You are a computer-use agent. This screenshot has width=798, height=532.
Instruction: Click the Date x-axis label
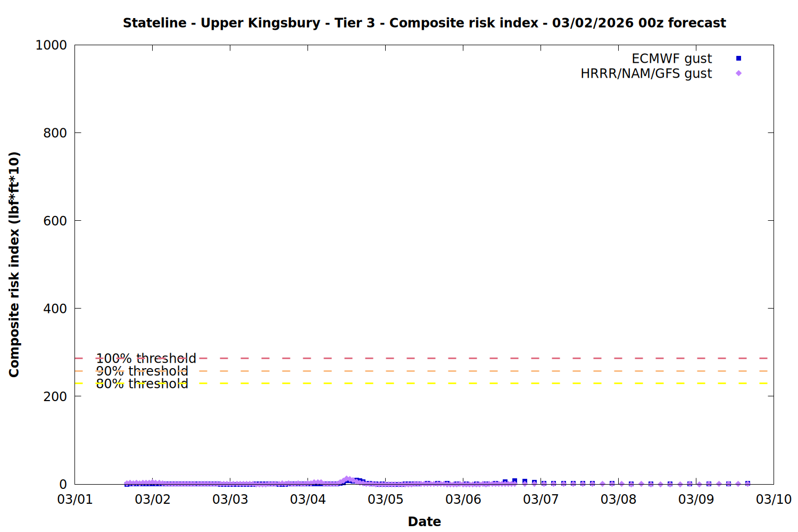pos(424,521)
